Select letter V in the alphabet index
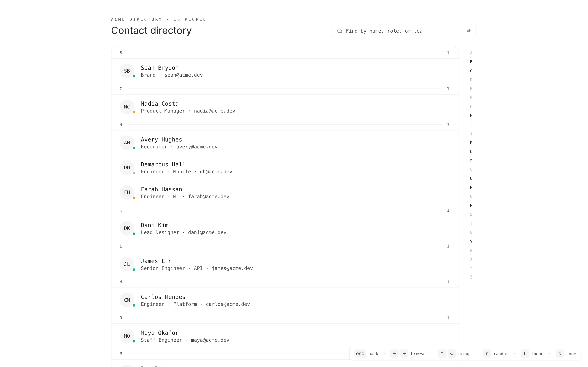 (471, 241)
